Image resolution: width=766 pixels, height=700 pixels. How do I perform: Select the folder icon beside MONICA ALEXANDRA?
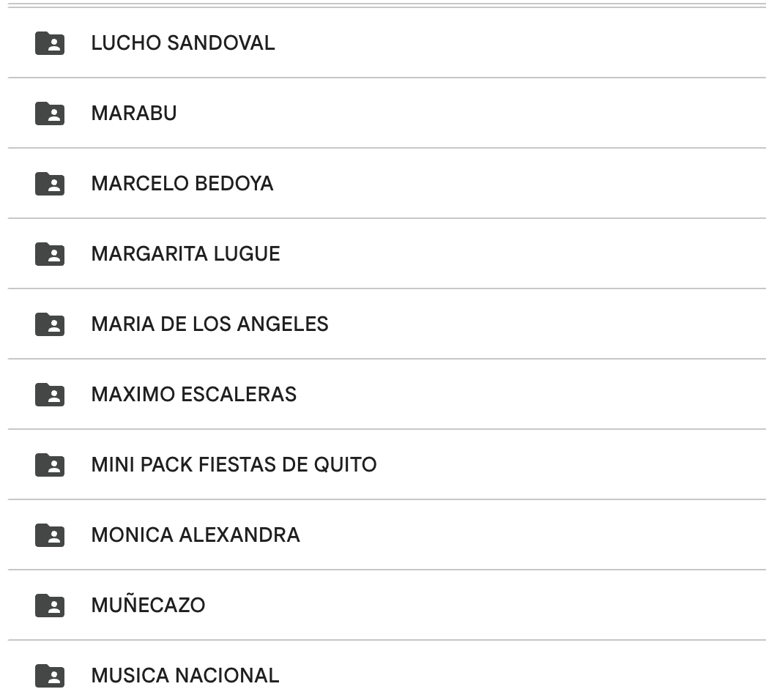pos(50,535)
